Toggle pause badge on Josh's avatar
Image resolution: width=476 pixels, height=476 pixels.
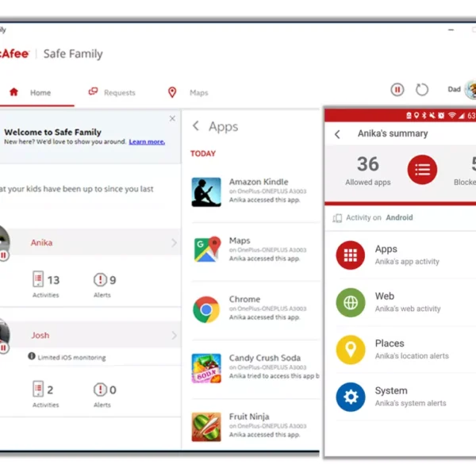(x=3, y=347)
